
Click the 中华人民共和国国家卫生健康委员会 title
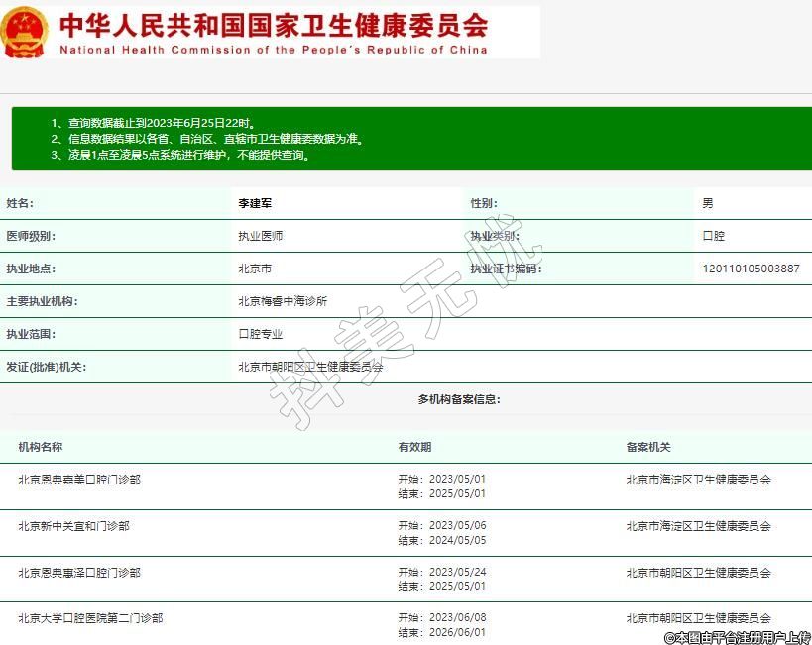pos(274,25)
